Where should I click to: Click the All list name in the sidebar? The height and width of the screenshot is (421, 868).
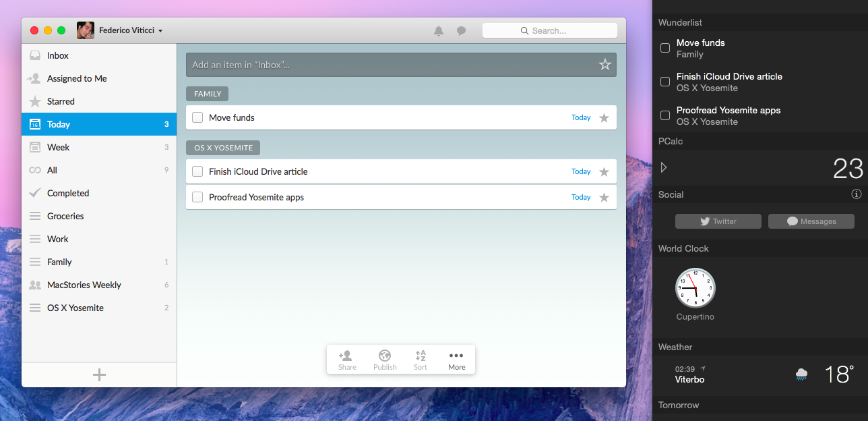52,170
